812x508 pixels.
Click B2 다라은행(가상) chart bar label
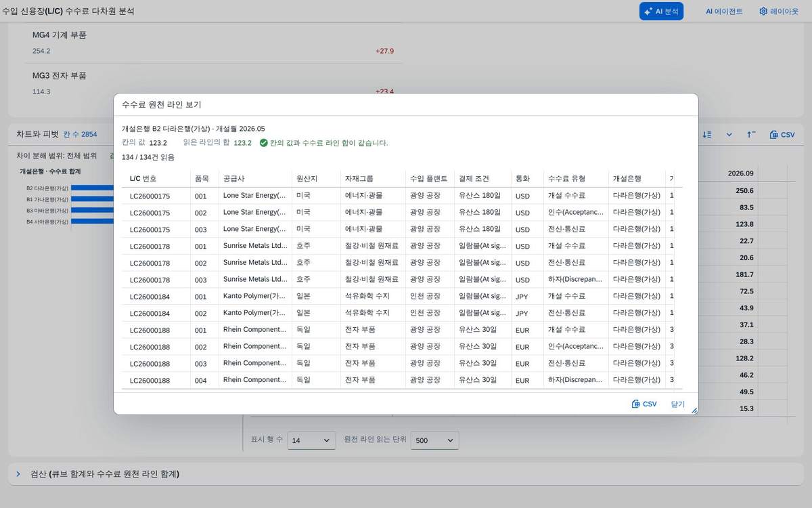click(47, 188)
